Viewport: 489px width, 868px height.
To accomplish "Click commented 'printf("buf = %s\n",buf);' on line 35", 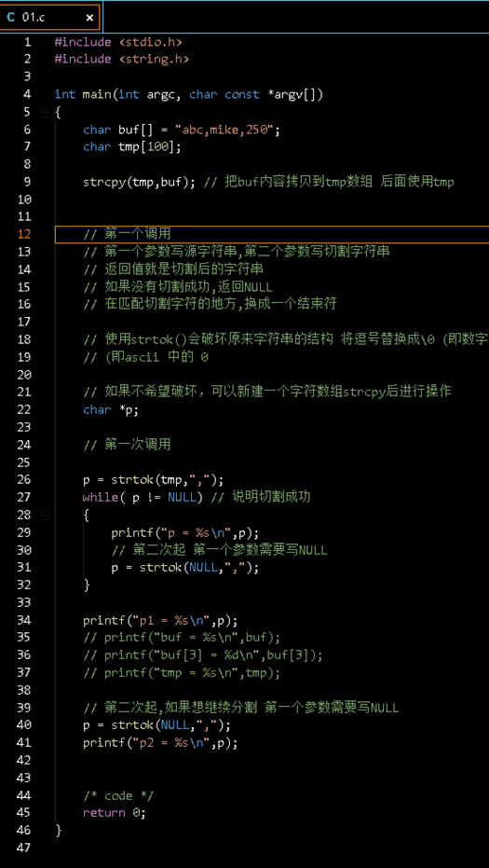I will 182,637.
